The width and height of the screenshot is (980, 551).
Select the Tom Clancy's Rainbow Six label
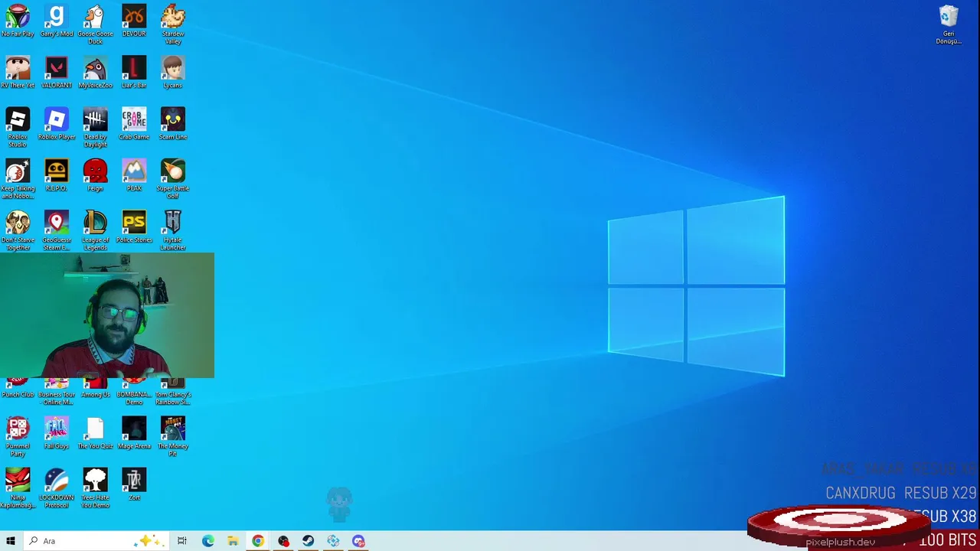[x=173, y=398]
